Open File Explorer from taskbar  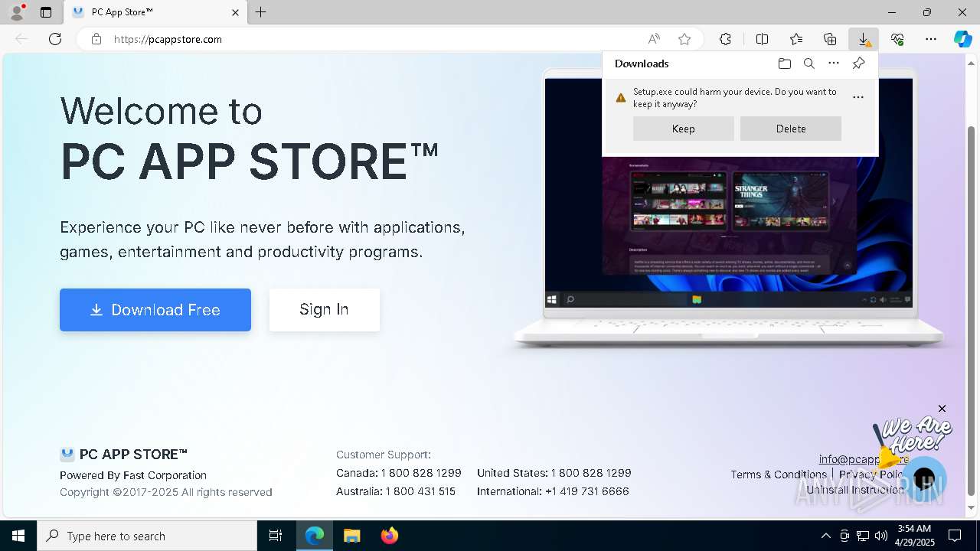click(x=351, y=536)
